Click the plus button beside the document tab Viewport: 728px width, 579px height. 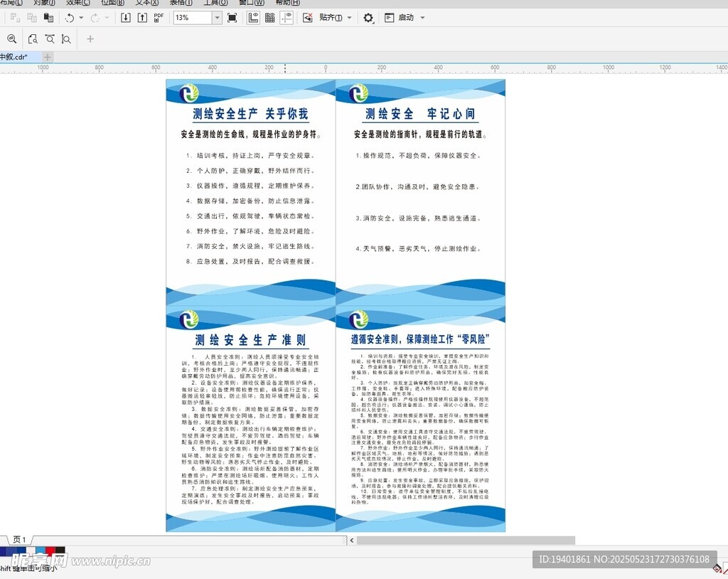tap(48, 57)
